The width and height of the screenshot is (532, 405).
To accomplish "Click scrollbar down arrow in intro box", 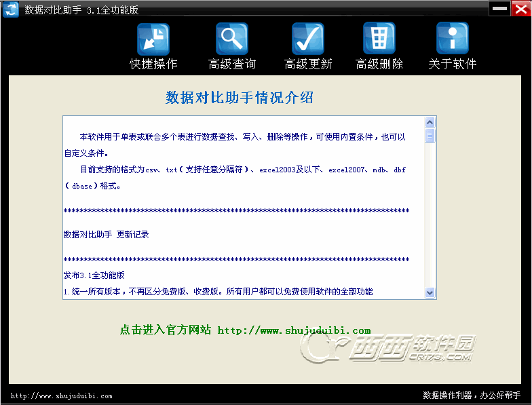I will pyautogui.click(x=430, y=293).
